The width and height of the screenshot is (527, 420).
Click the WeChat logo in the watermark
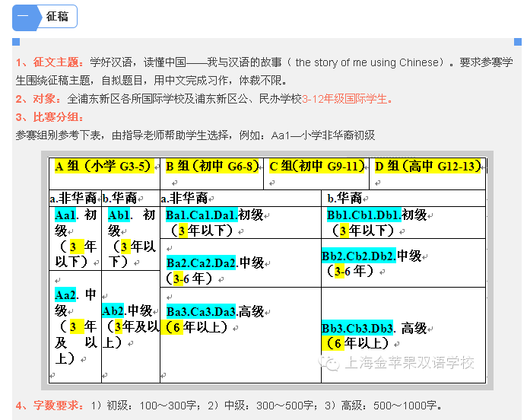click(x=332, y=363)
